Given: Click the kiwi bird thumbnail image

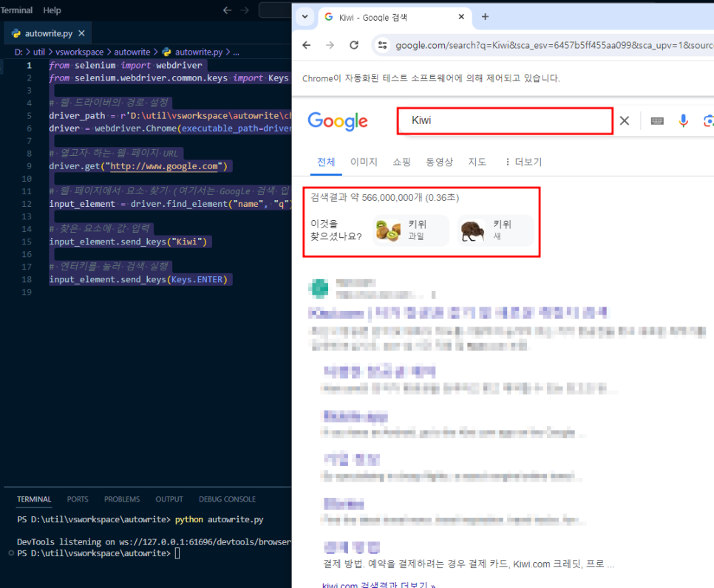Looking at the screenshot, I should point(472,230).
